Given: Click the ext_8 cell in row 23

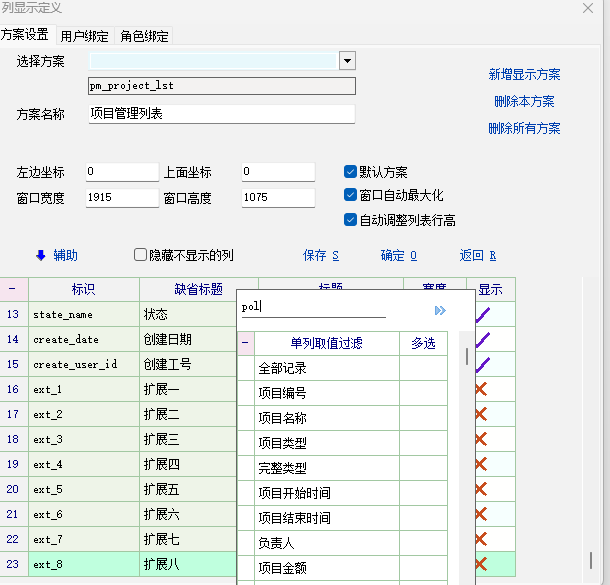Looking at the screenshot, I should tap(84, 564).
